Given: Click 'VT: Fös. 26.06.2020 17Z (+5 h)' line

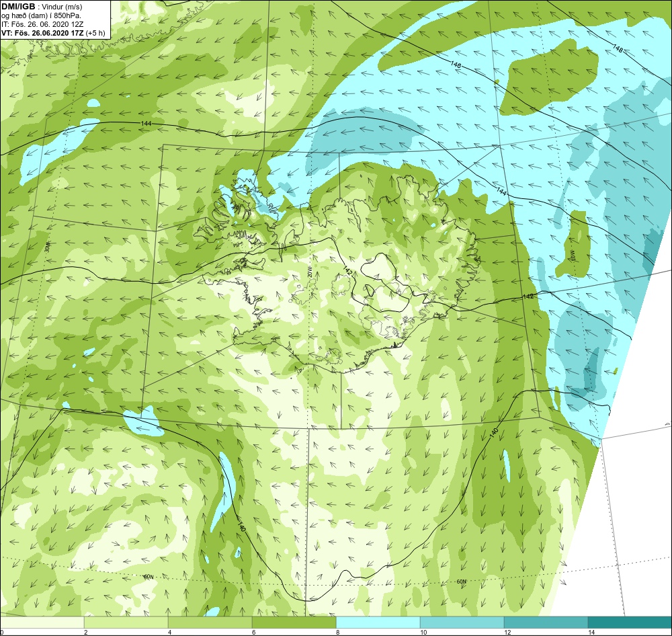Looking at the screenshot, I should click(53, 33).
